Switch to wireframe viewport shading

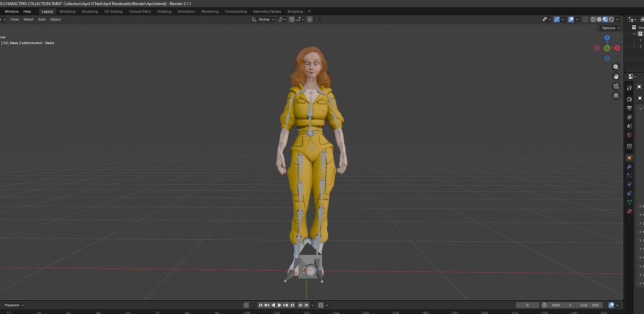click(x=593, y=19)
